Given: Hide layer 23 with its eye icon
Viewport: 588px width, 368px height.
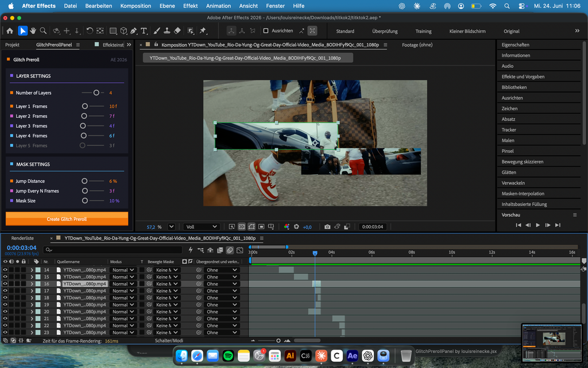Looking at the screenshot, I should (x=5, y=332).
